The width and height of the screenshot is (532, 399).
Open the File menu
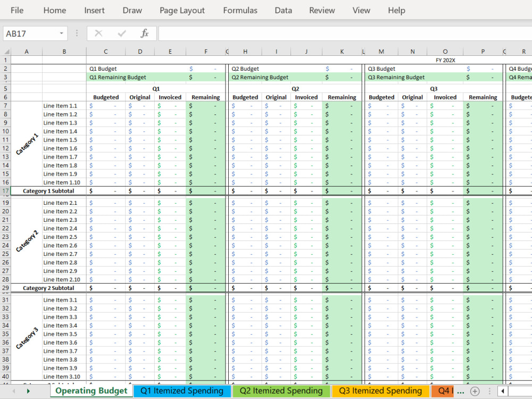[x=16, y=10]
